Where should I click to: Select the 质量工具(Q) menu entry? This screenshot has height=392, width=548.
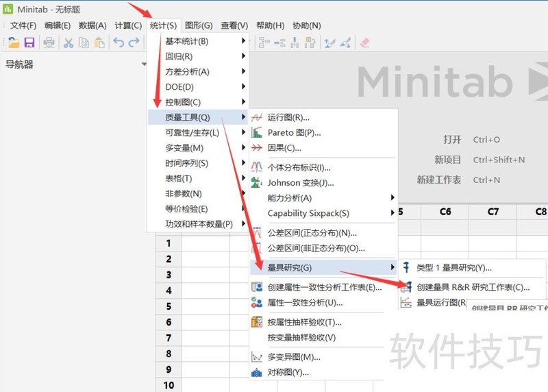[x=198, y=117]
